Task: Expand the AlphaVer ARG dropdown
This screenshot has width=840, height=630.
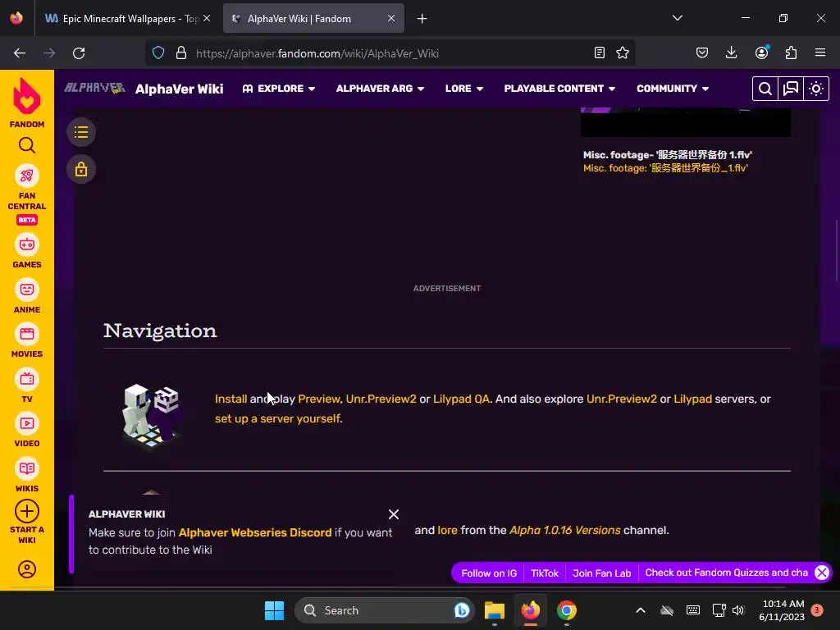Action: 380,89
